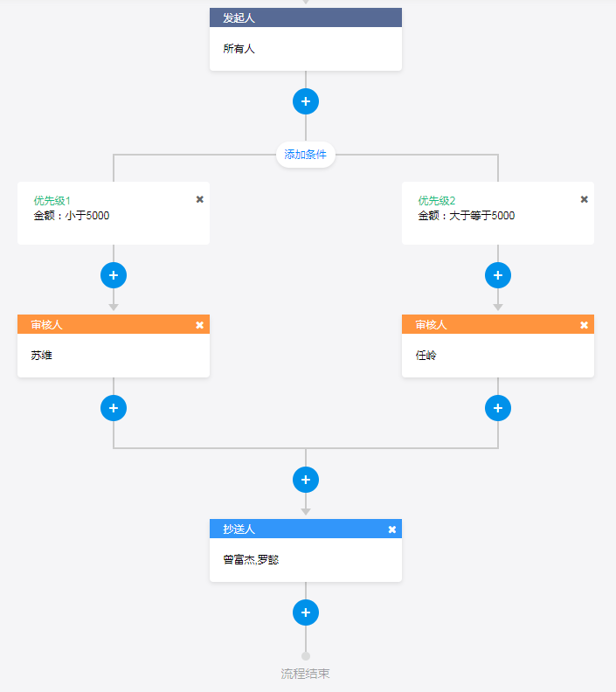Click the 优先级2 title text
The height and width of the screenshot is (692, 616).
point(436,200)
